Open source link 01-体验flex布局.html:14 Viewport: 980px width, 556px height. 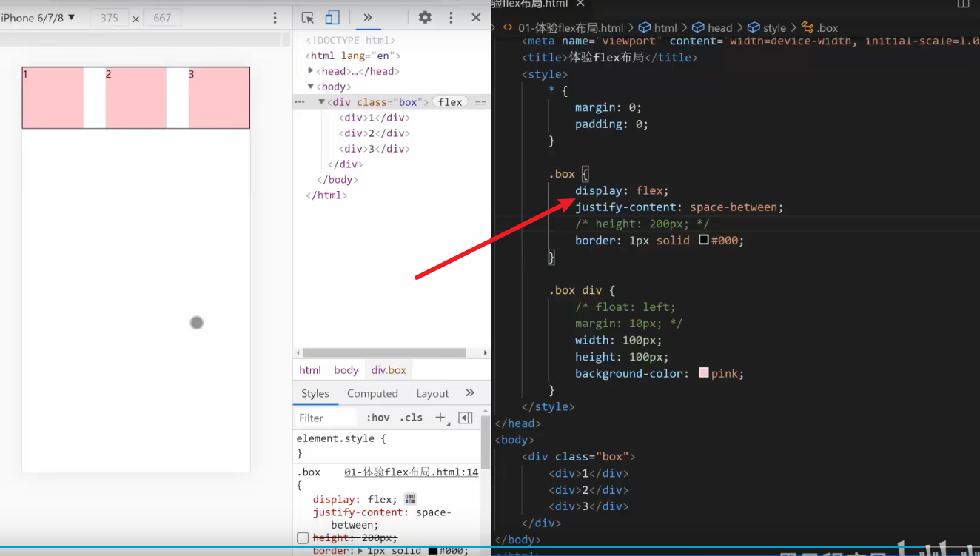[x=412, y=472]
